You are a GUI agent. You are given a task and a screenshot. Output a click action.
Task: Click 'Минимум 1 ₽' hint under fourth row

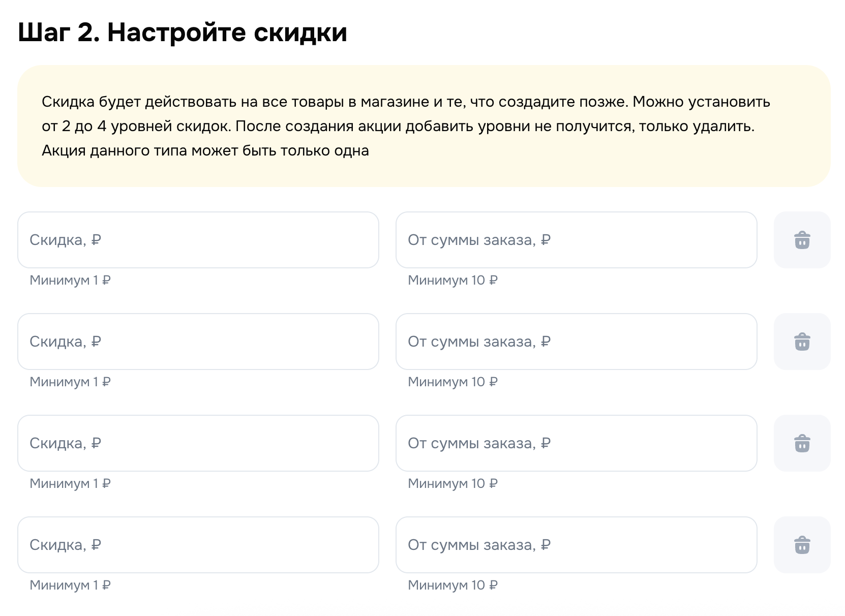click(70, 585)
